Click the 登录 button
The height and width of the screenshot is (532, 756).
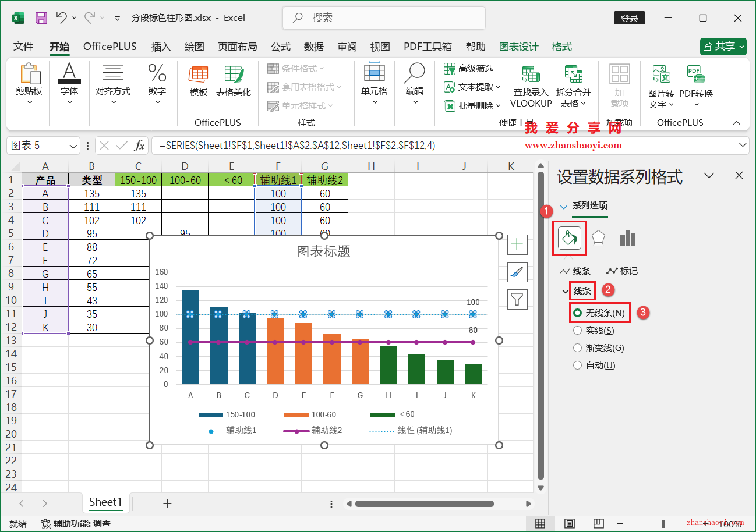click(x=629, y=18)
